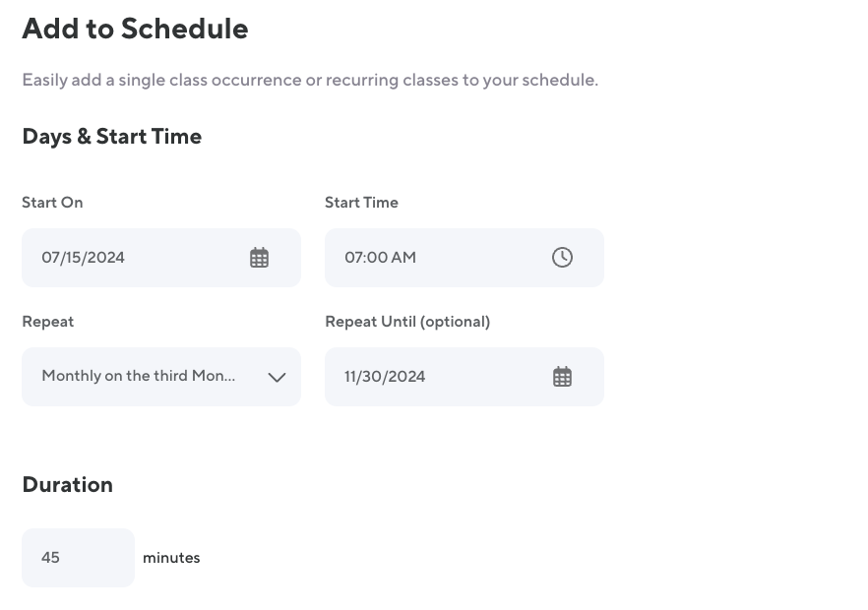Click the "Repeat Until (optional)" label
The image size is (868, 610).
(407, 322)
